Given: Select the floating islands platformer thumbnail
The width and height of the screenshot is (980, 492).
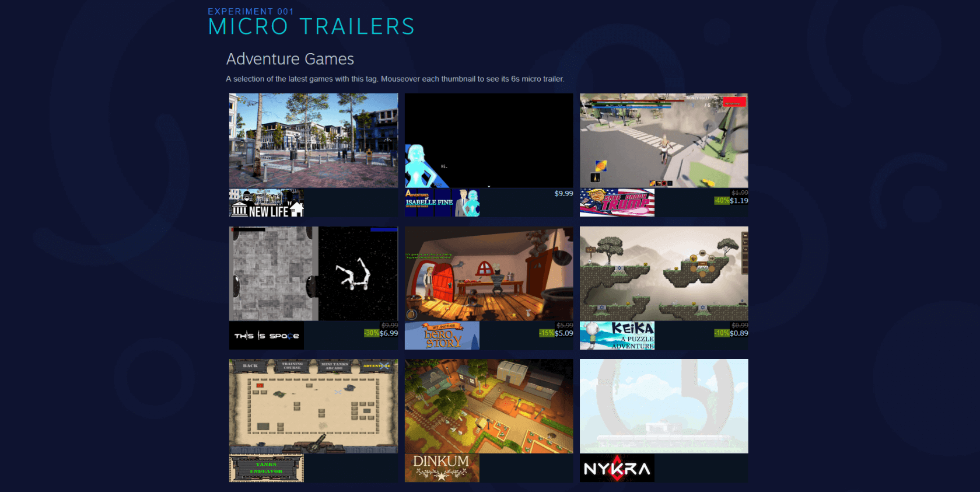Looking at the screenshot, I should (x=664, y=274).
